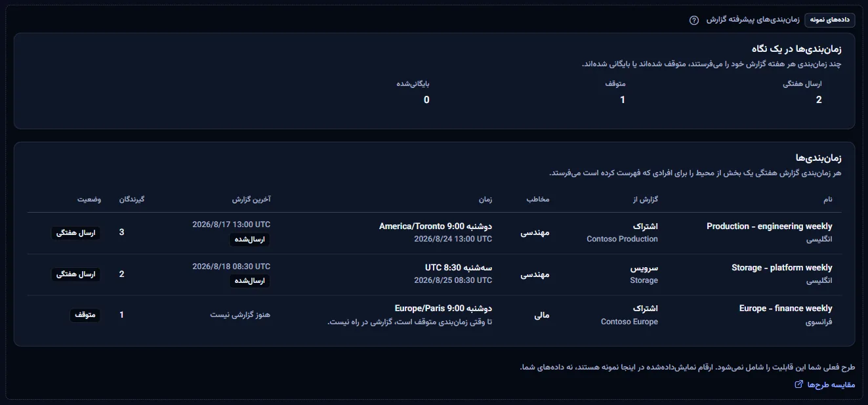The image size is (868, 405).
Task: Click Contoso Production subscription text
Action: tap(622, 240)
